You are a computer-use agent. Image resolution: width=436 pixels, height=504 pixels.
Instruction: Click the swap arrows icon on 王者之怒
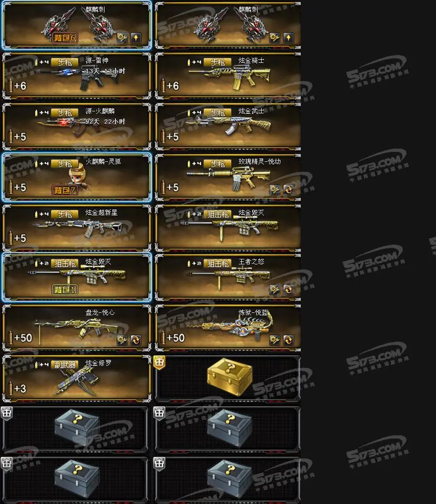pos(288,290)
